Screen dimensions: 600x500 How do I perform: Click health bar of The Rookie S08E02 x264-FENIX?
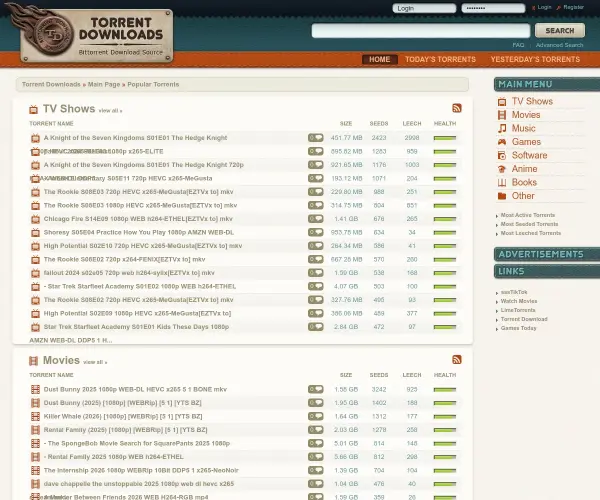(x=445, y=260)
